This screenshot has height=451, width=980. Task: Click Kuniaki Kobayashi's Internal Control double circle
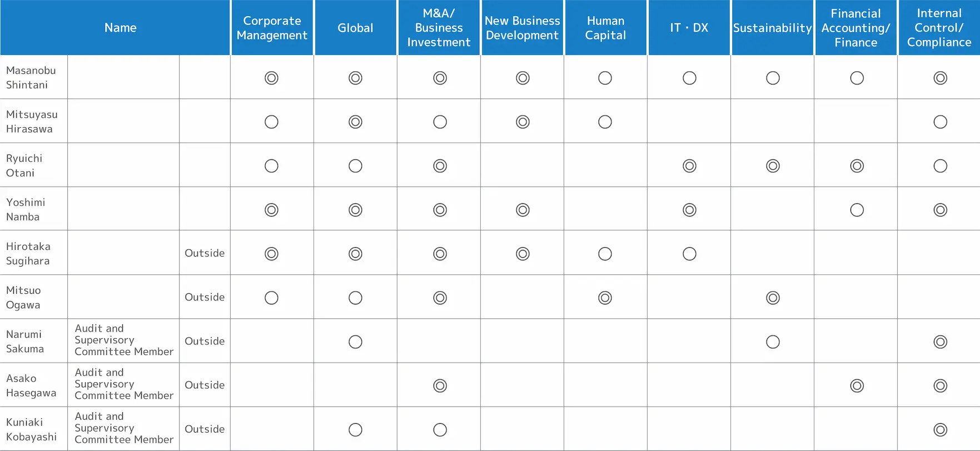pos(940,430)
